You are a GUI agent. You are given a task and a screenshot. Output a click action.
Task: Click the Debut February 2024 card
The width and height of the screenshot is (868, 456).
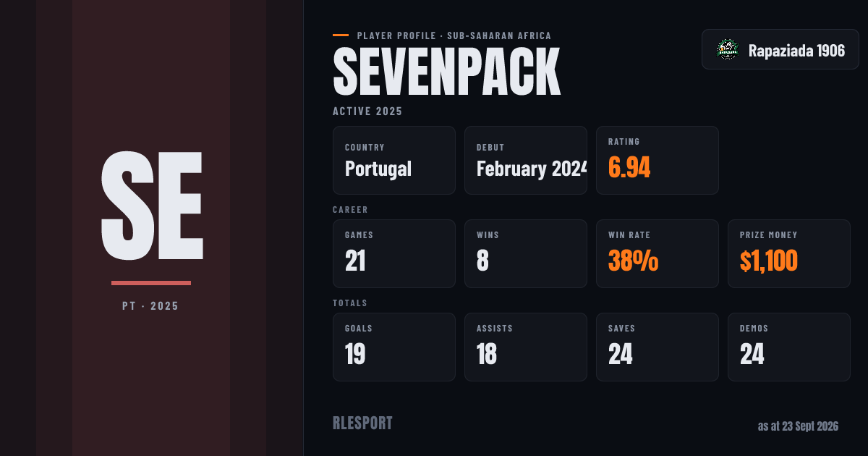pyautogui.click(x=526, y=160)
